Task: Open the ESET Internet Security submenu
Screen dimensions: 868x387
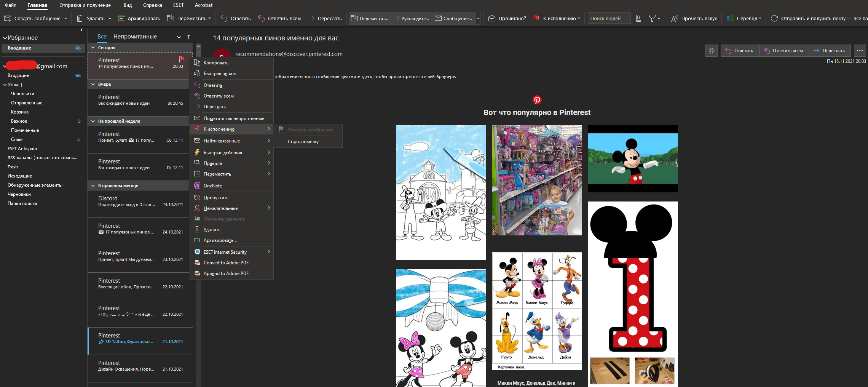Action: tap(231, 252)
